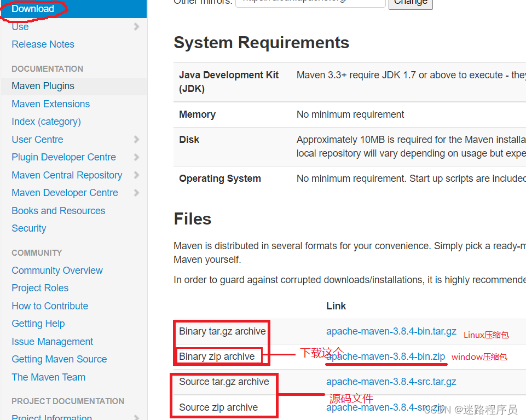Click the Memory row label
The width and height of the screenshot is (526, 420).
click(197, 114)
